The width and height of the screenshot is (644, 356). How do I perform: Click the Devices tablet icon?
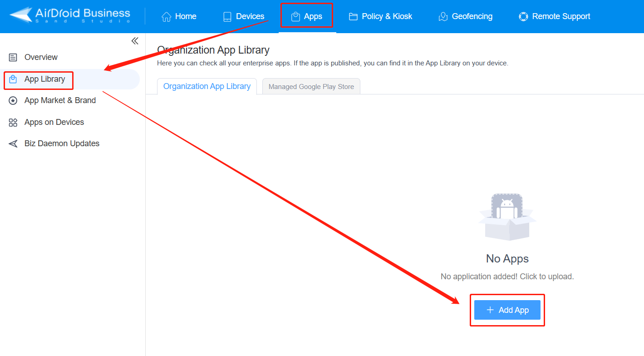pyautogui.click(x=227, y=17)
